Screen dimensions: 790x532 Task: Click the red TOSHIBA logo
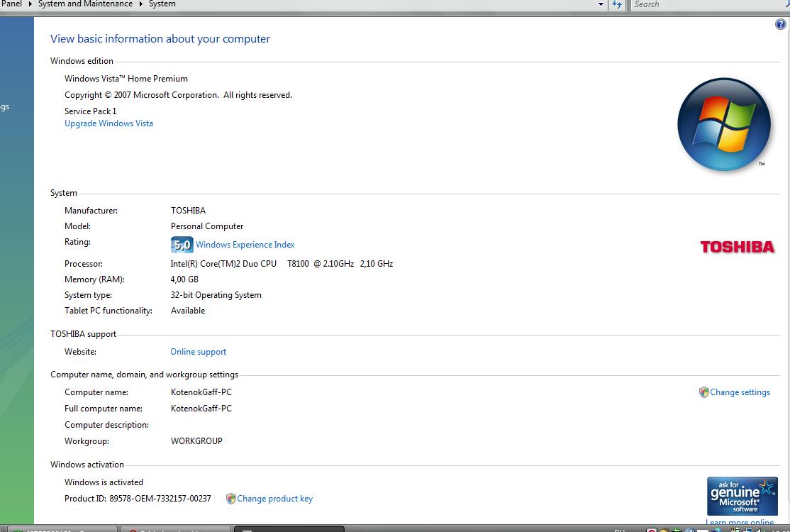point(737,247)
